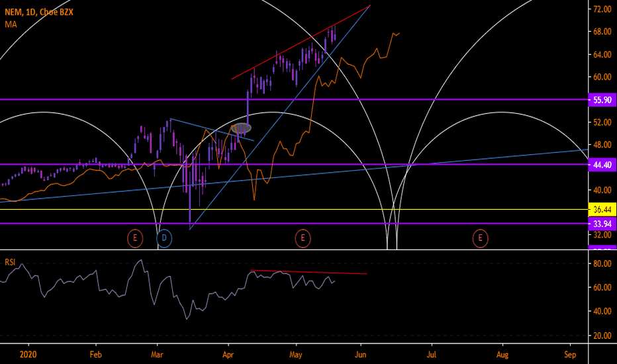Click the earnings marker E in February

pos(135,238)
